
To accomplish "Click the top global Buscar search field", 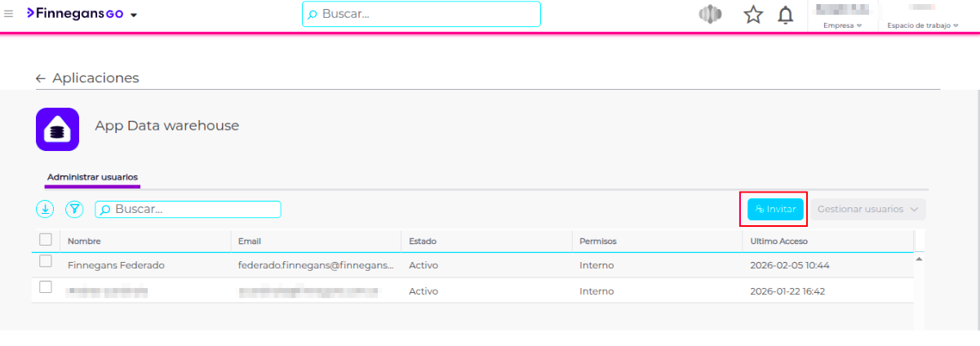I will pos(421,14).
